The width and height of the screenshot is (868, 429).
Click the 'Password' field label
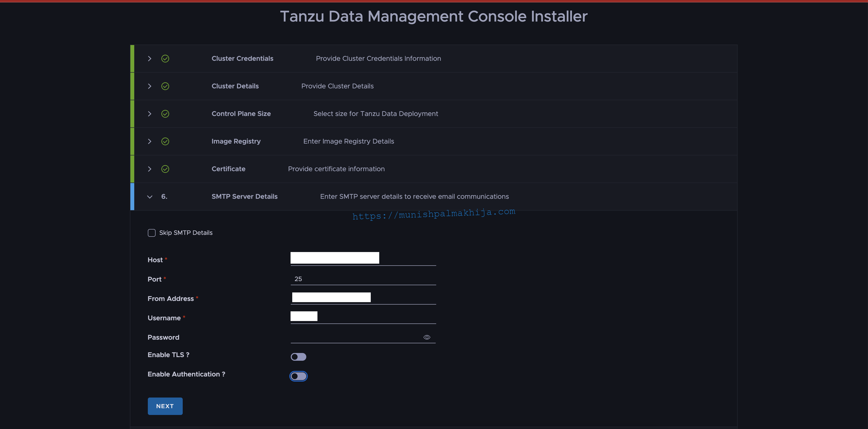coord(163,337)
